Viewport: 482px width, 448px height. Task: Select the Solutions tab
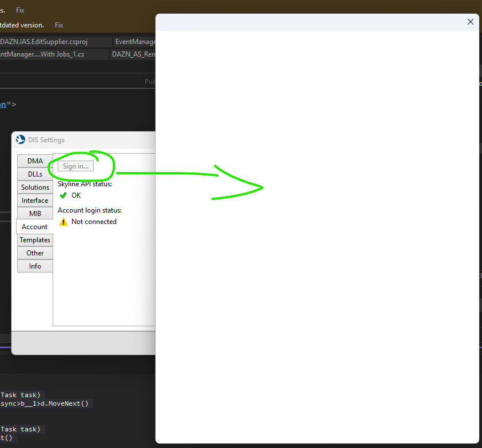[35, 187]
